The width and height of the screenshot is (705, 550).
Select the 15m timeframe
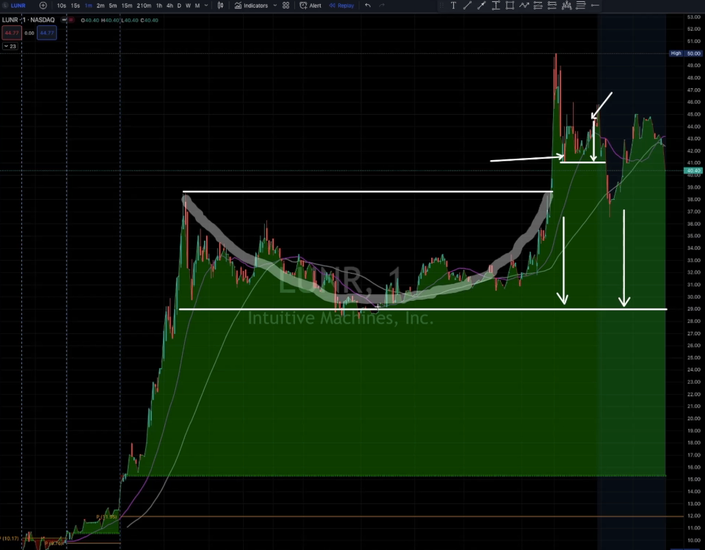coord(127,5)
